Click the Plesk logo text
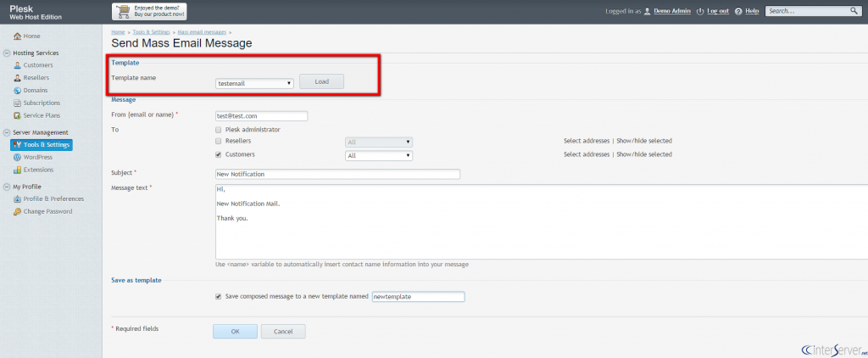Image resolution: width=868 pixels, height=358 pixels. tap(21, 8)
